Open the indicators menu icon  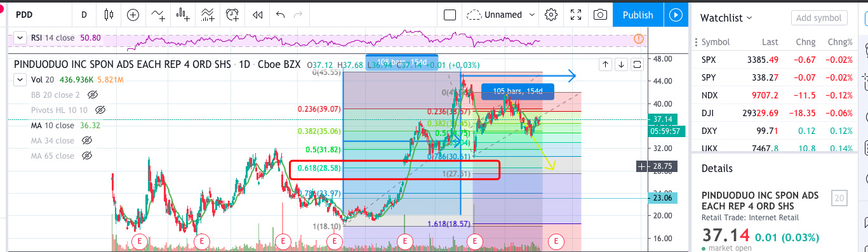point(157,15)
